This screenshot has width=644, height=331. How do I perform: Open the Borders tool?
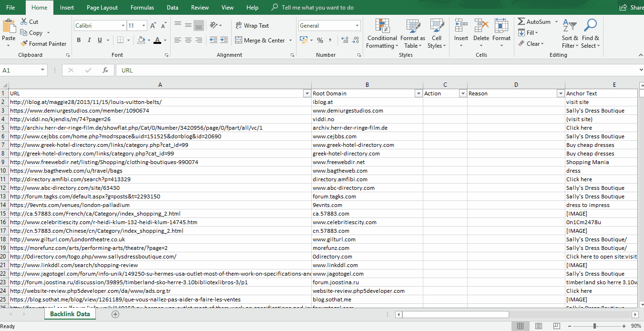(120, 41)
